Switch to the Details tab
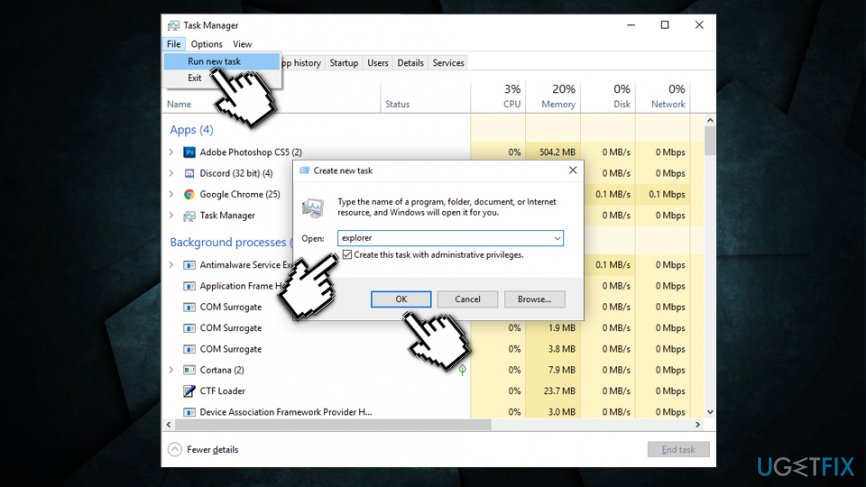The height and width of the screenshot is (487, 866). click(410, 63)
